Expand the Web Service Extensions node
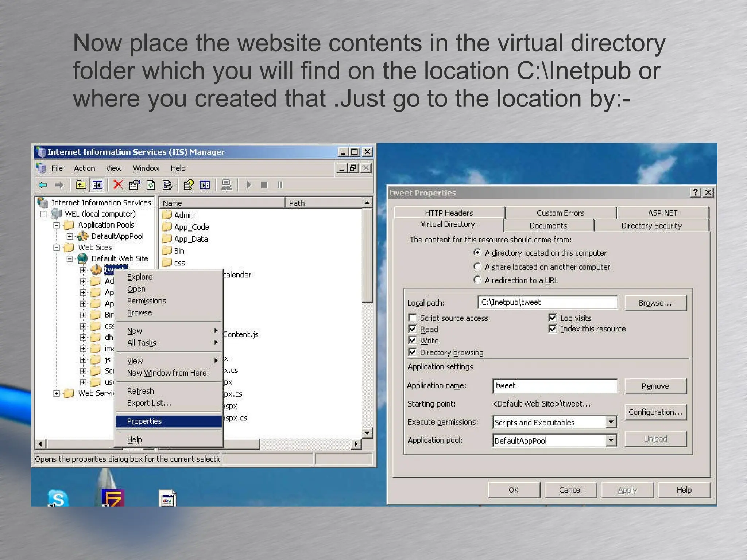Viewport: 747px width, 560px height. (x=57, y=393)
